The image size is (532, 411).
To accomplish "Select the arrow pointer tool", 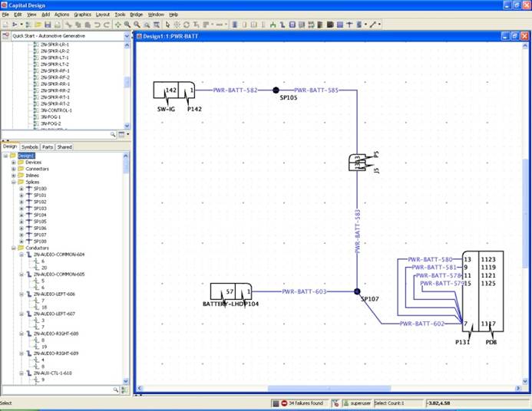I will click(167, 25).
